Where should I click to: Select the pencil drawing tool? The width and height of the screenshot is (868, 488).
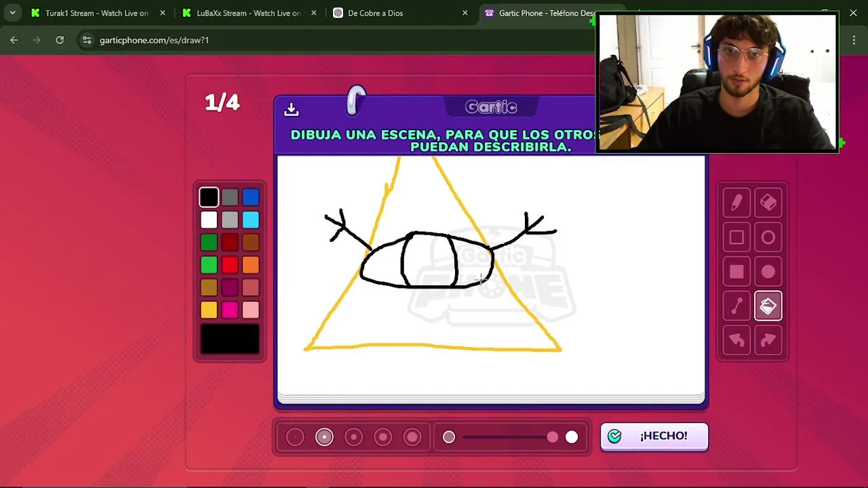[x=736, y=203]
